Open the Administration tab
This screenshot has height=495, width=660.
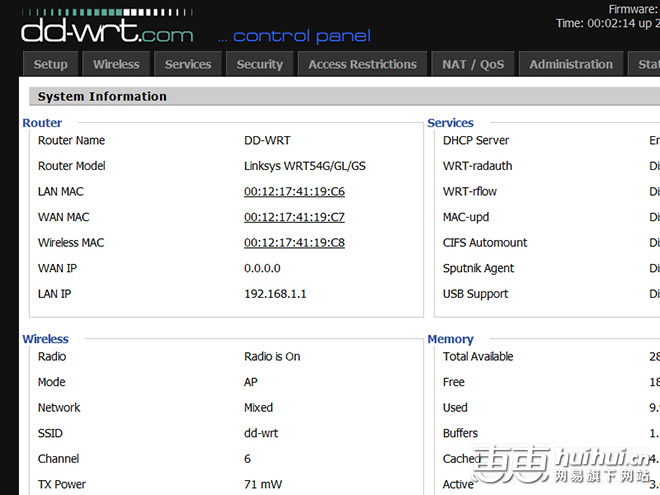click(571, 64)
